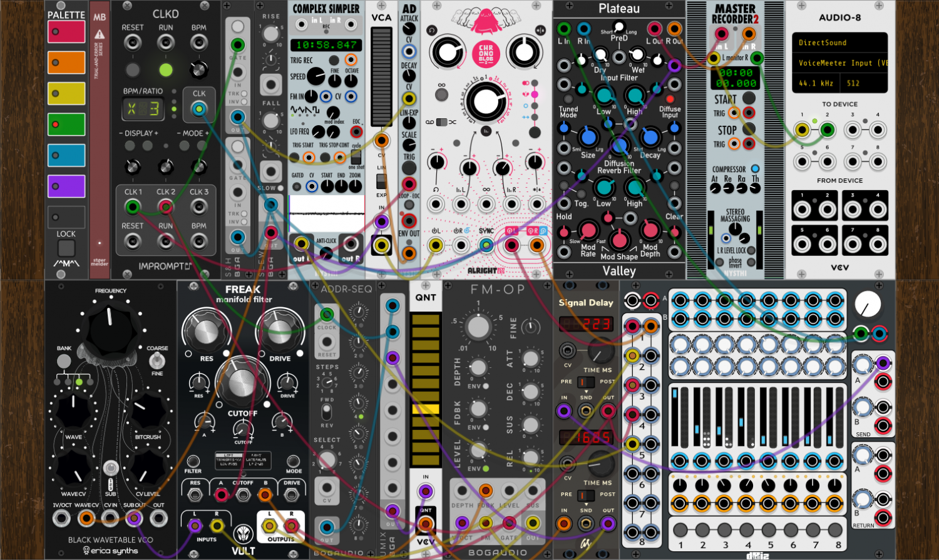939x560 pixels.
Task: Click the 223 time display on Signal Delay
Action: click(585, 323)
